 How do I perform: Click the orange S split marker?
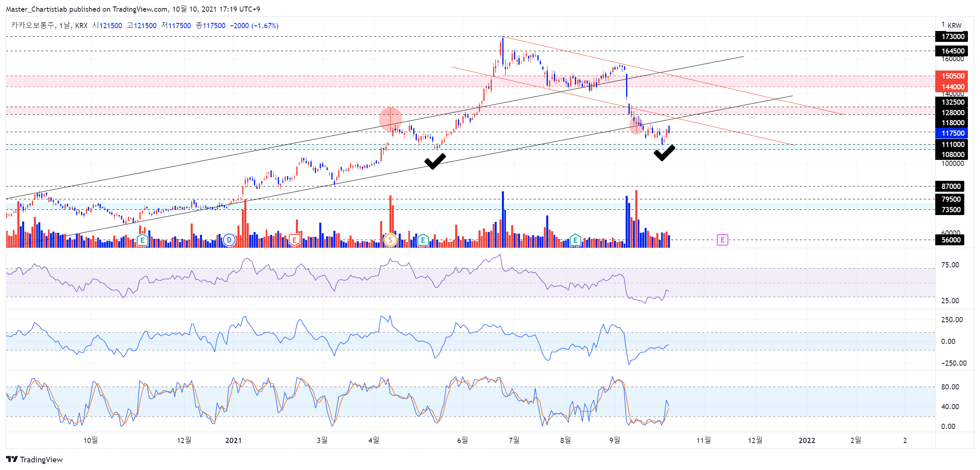coord(390,240)
